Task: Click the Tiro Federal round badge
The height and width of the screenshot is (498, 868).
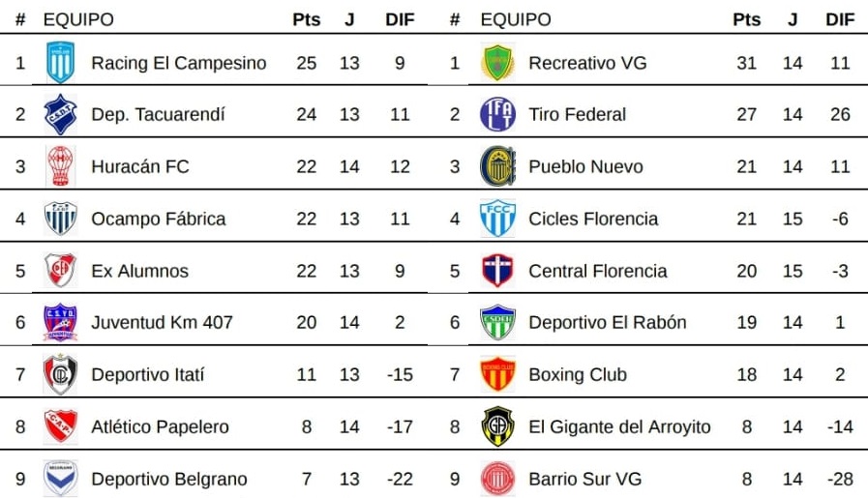Action: (498, 114)
